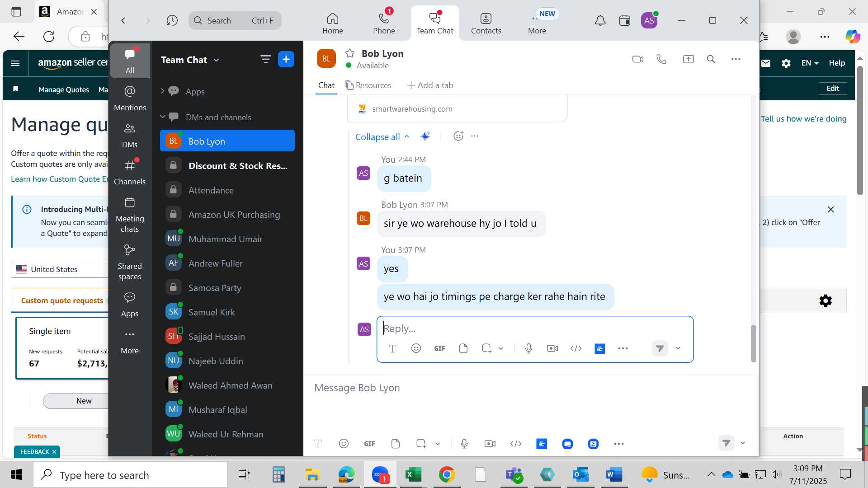Open Google Chrome from the taskbar
Screen dimensions: 868x488
(x=447, y=475)
